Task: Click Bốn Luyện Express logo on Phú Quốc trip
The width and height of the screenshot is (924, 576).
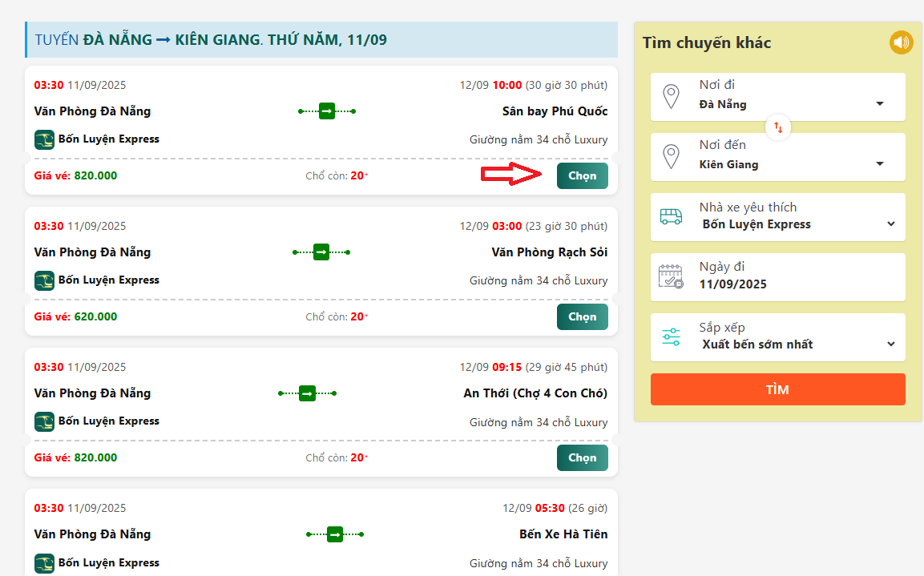Action: [x=44, y=139]
